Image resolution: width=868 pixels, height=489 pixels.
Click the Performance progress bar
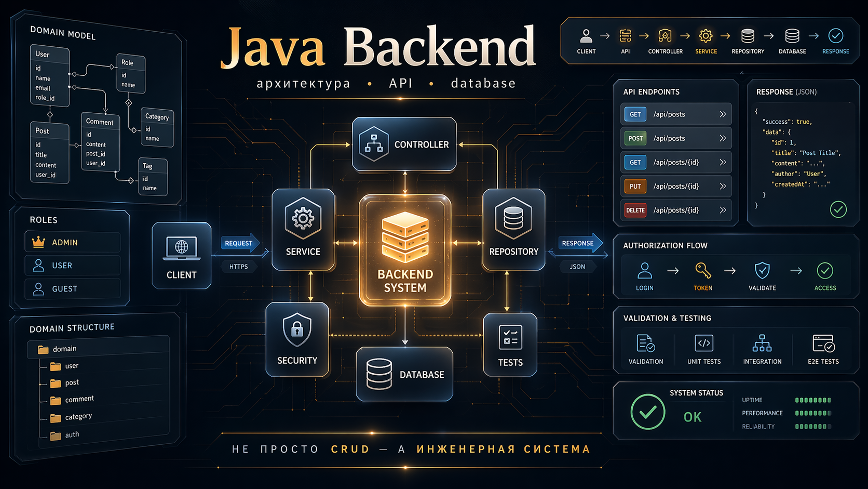click(x=813, y=413)
